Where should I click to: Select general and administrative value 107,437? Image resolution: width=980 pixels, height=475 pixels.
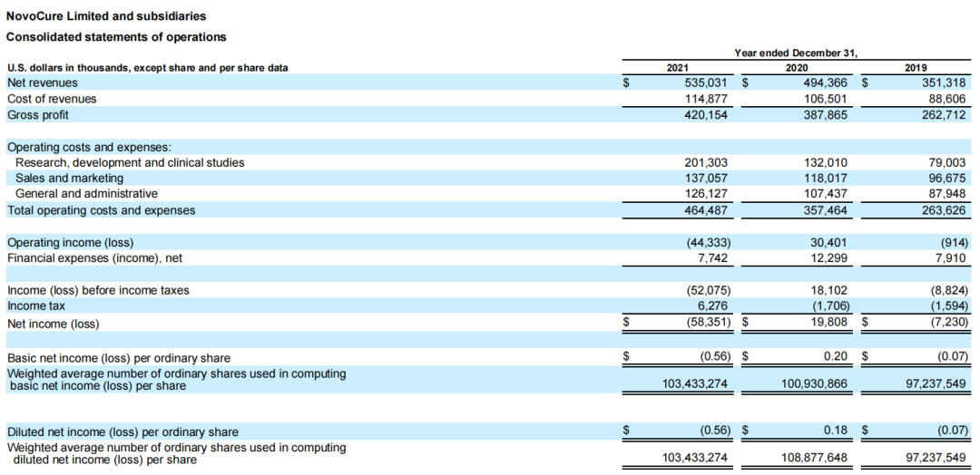point(826,194)
